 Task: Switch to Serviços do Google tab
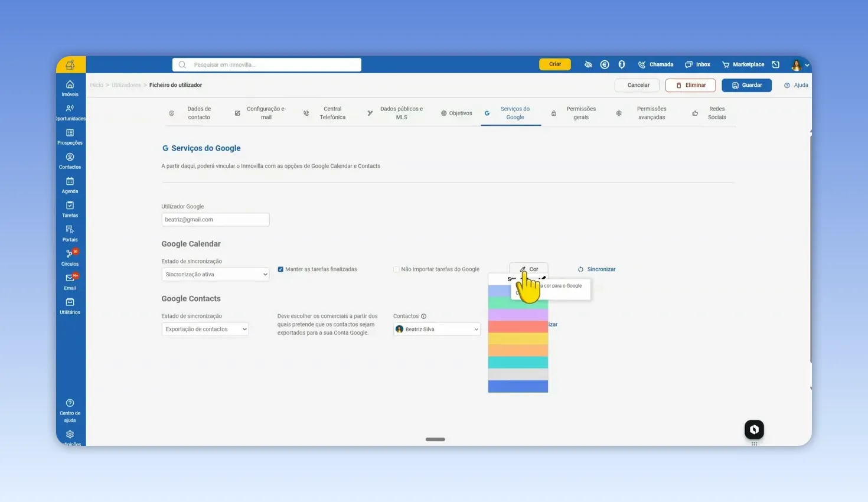[x=510, y=113]
